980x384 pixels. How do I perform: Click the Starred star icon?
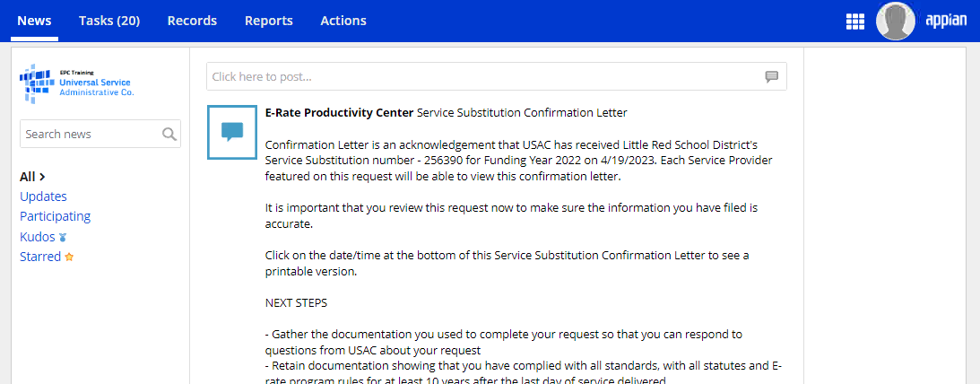[69, 257]
